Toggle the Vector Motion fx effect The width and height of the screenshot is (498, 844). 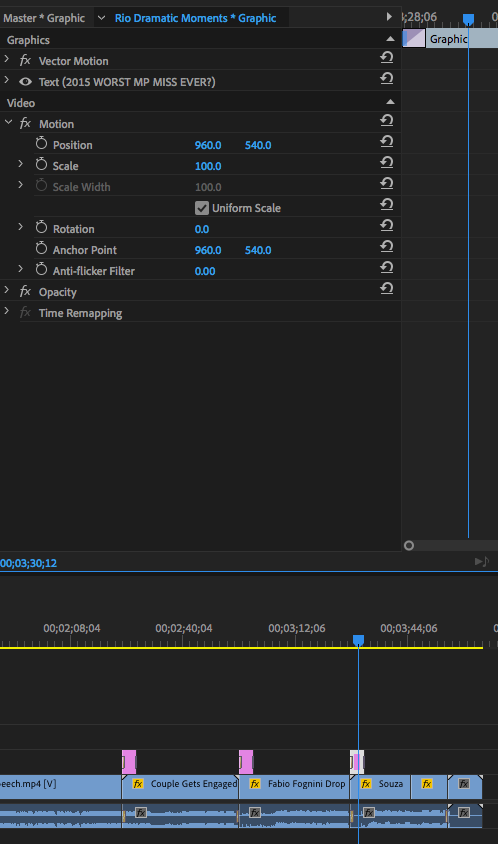[x=25, y=60]
